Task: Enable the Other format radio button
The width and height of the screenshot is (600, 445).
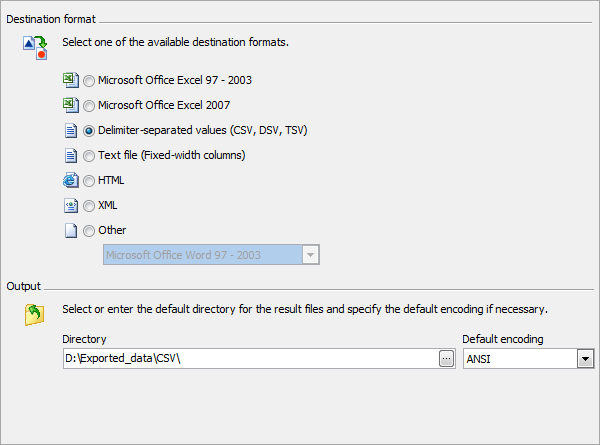Action: coord(90,231)
